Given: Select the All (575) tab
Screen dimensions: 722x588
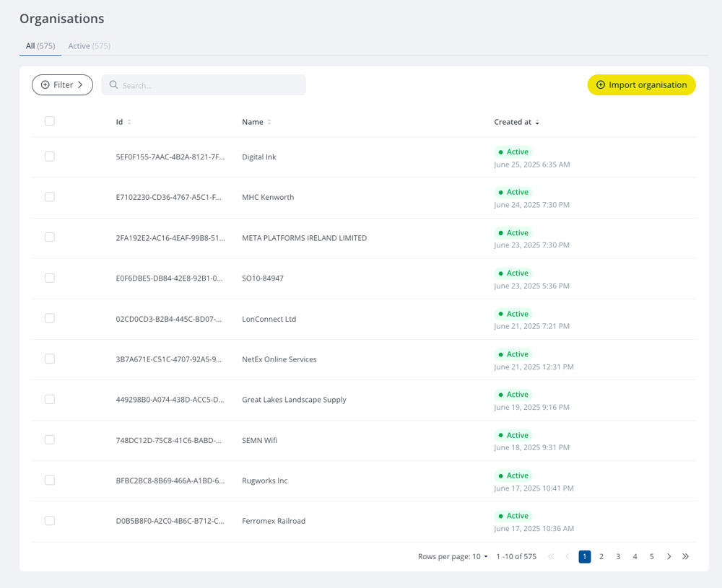Looking at the screenshot, I should (40, 46).
